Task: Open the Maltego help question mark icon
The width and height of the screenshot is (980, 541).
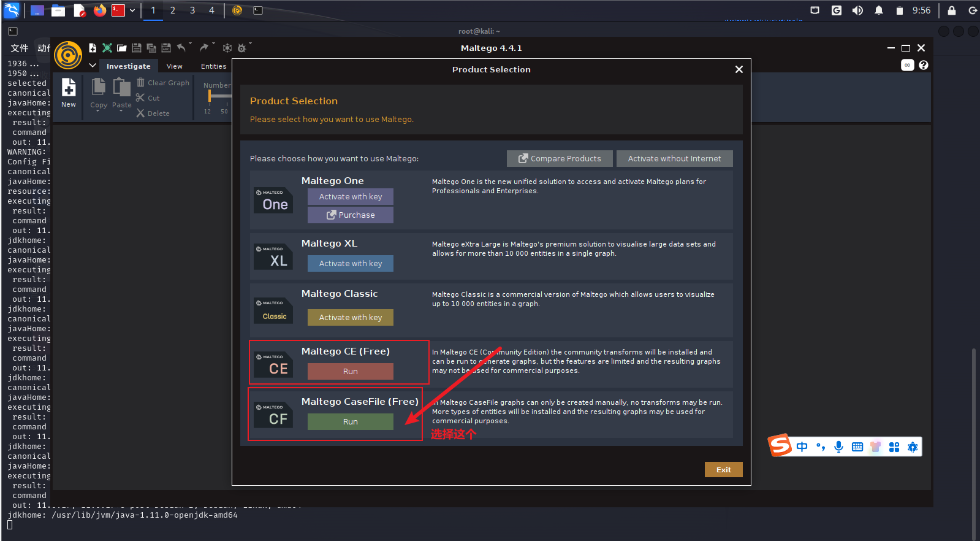Action: (924, 65)
